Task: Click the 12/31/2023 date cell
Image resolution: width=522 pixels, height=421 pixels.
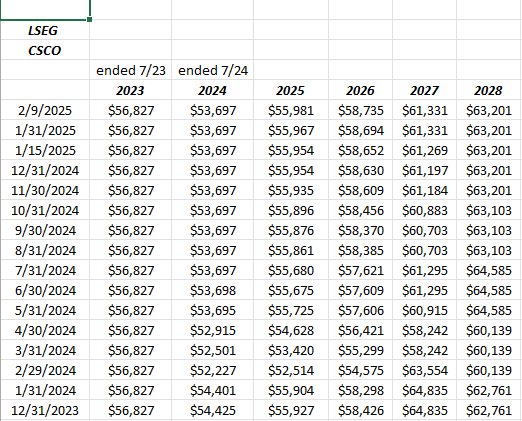Action: 45,410
